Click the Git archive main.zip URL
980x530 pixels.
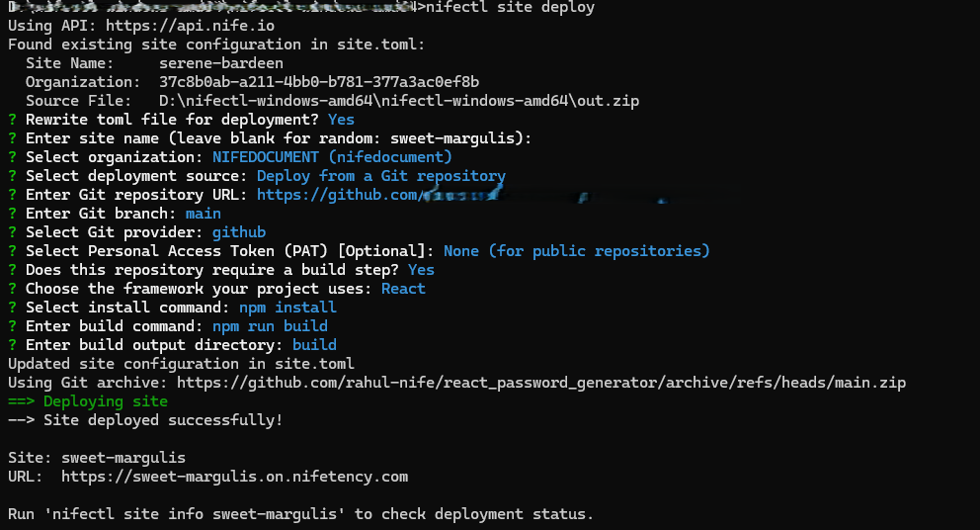click(541, 383)
